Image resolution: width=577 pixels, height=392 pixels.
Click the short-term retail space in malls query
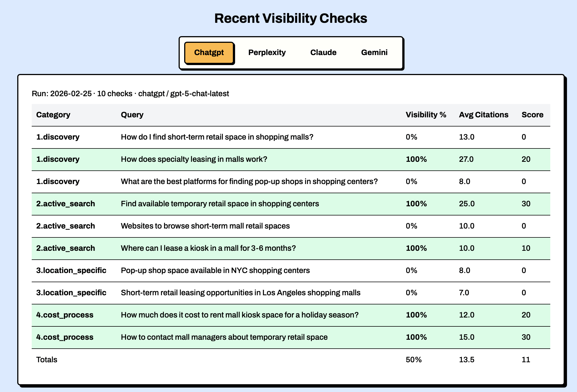pos(217,137)
